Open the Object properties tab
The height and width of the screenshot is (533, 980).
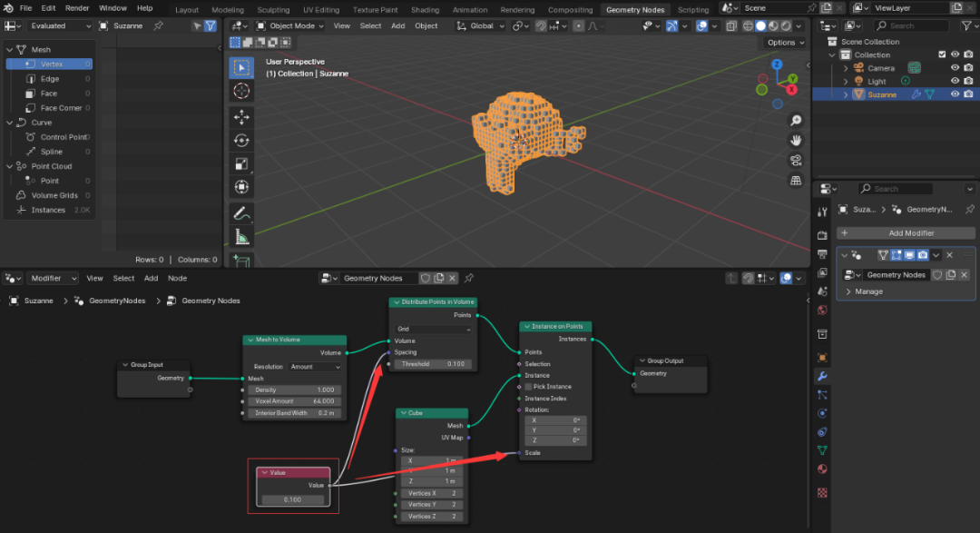[822, 358]
